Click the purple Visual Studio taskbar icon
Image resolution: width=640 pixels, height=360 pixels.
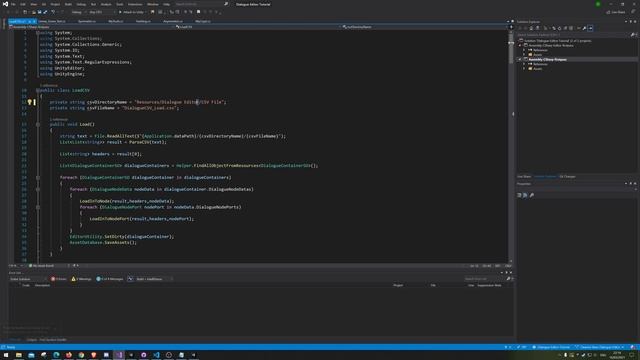(119, 356)
